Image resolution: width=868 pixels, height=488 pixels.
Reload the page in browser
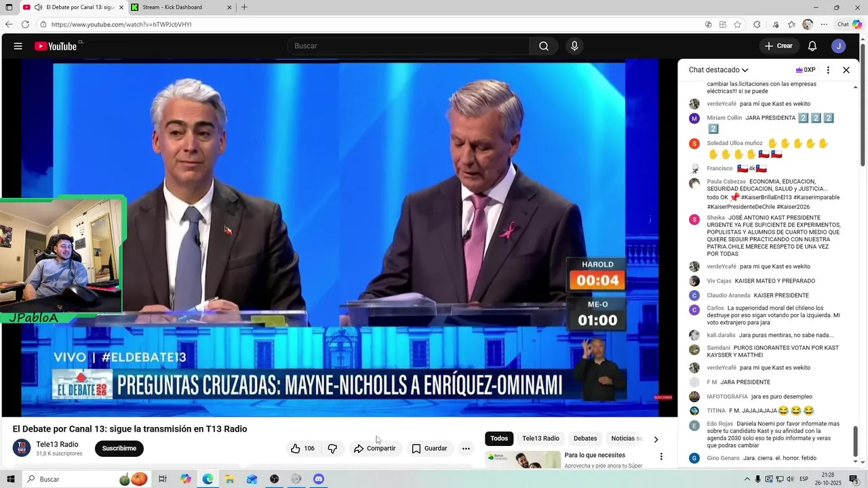(25, 24)
